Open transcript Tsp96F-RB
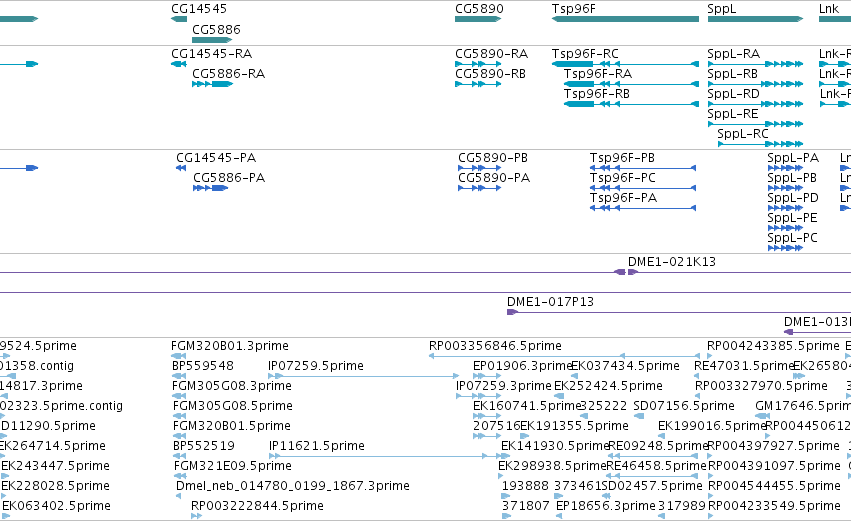This screenshot has height=521, width=851. click(x=596, y=94)
